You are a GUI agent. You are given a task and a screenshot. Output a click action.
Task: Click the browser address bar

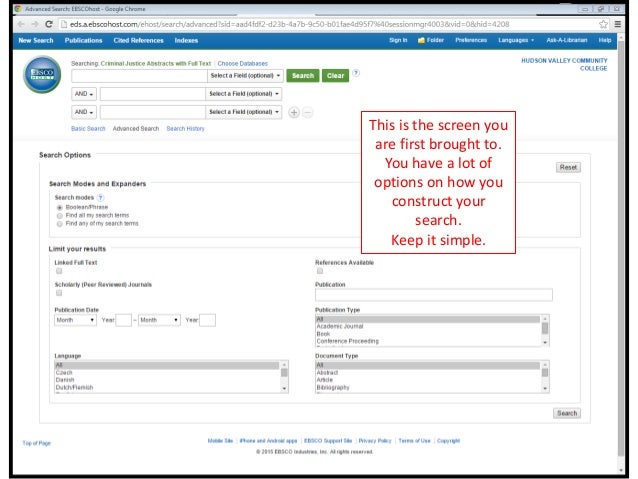click(328, 24)
